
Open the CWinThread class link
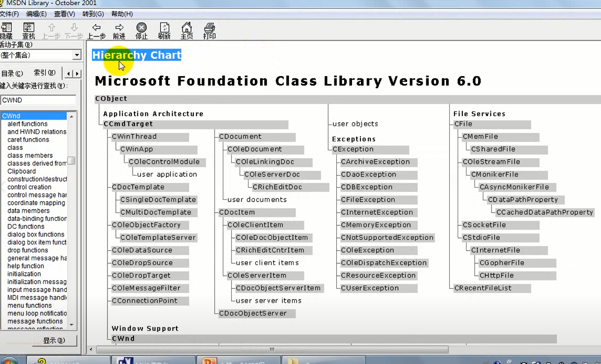point(134,137)
